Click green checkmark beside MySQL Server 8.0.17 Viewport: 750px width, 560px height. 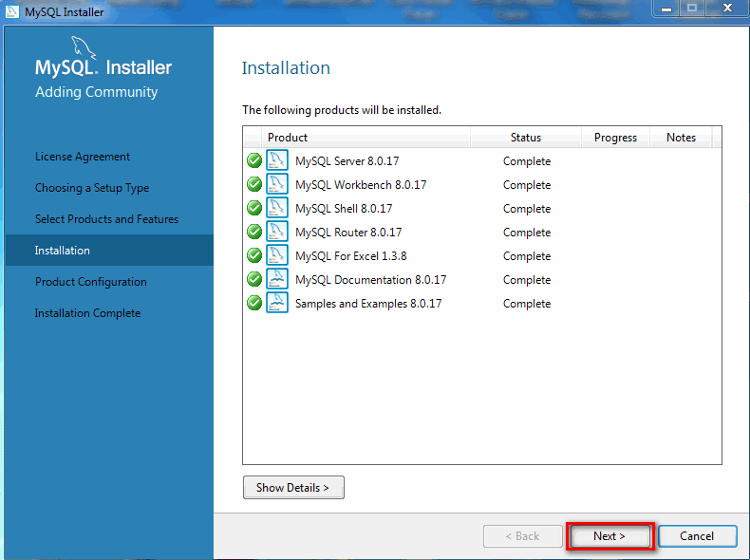(254, 160)
